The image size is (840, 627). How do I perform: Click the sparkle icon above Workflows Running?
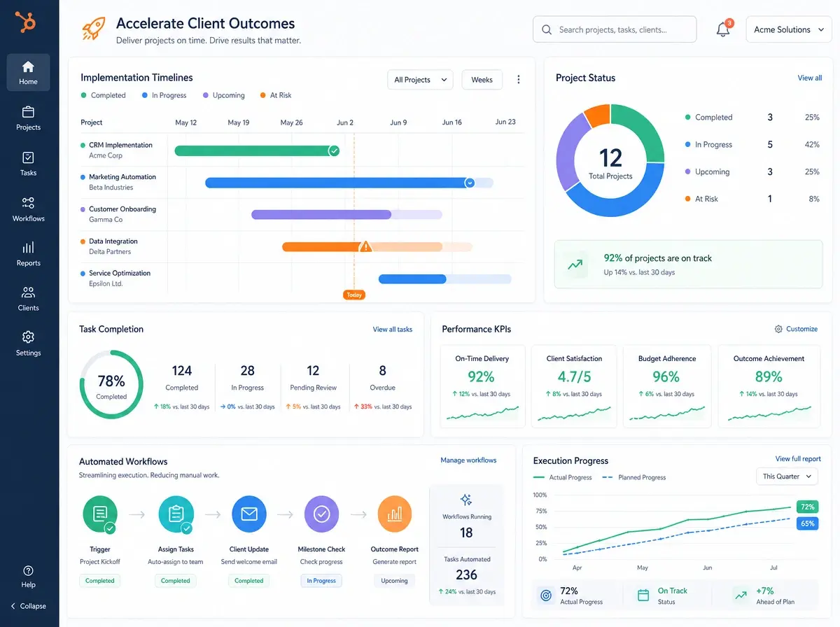pyautogui.click(x=466, y=500)
